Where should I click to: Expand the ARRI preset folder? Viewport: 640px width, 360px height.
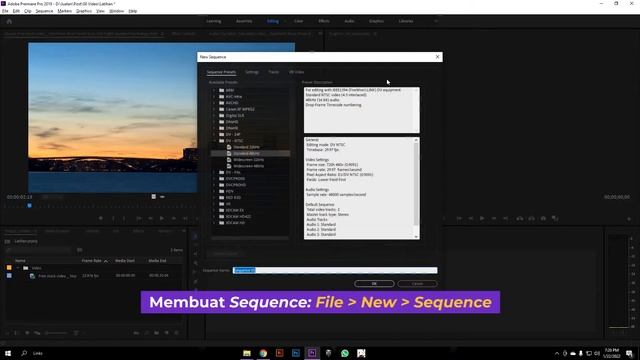click(214, 90)
